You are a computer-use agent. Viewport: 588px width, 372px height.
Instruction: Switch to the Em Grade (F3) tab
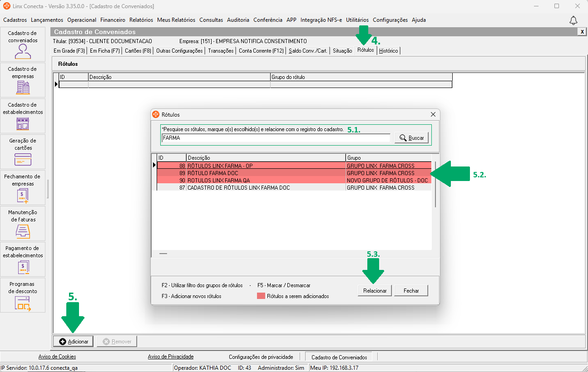coord(69,51)
